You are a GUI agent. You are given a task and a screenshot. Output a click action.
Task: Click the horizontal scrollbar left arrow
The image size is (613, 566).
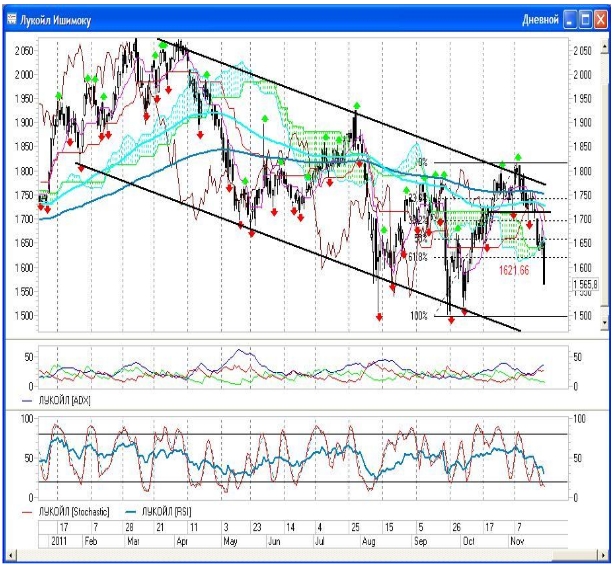coord(10,555)
